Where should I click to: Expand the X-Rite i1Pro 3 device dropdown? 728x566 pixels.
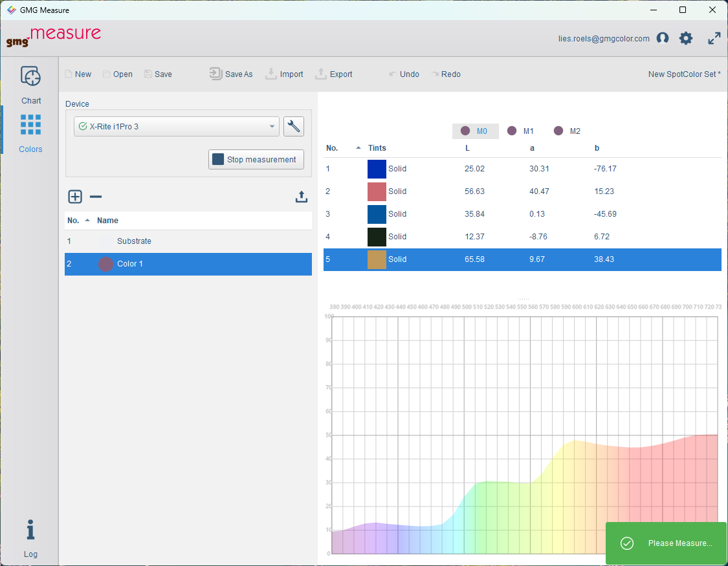coord(177,126)
